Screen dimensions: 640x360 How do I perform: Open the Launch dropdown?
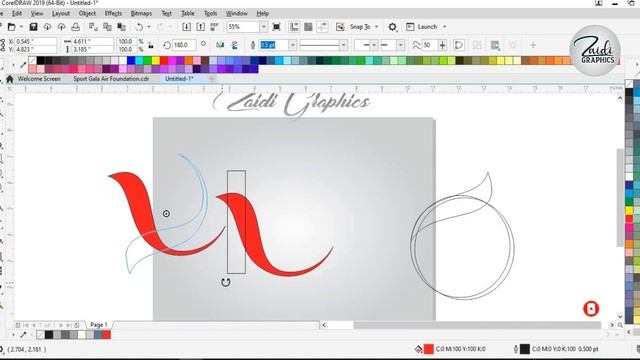point(444,27)
